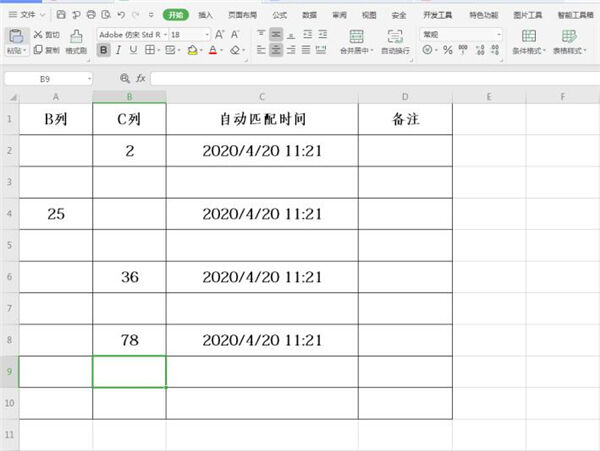Screen dimensions: 600x451
Task: Click the thousands separator style icon
Action: click(x=463, y=50)
